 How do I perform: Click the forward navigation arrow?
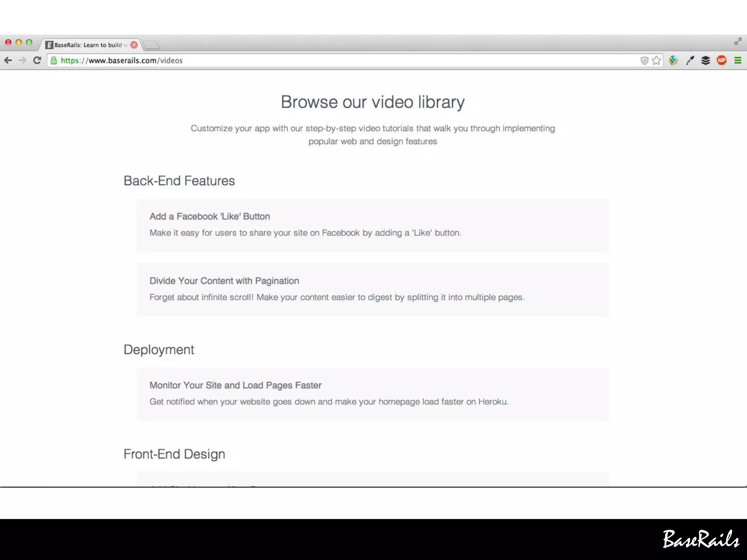tap(23, 61)
